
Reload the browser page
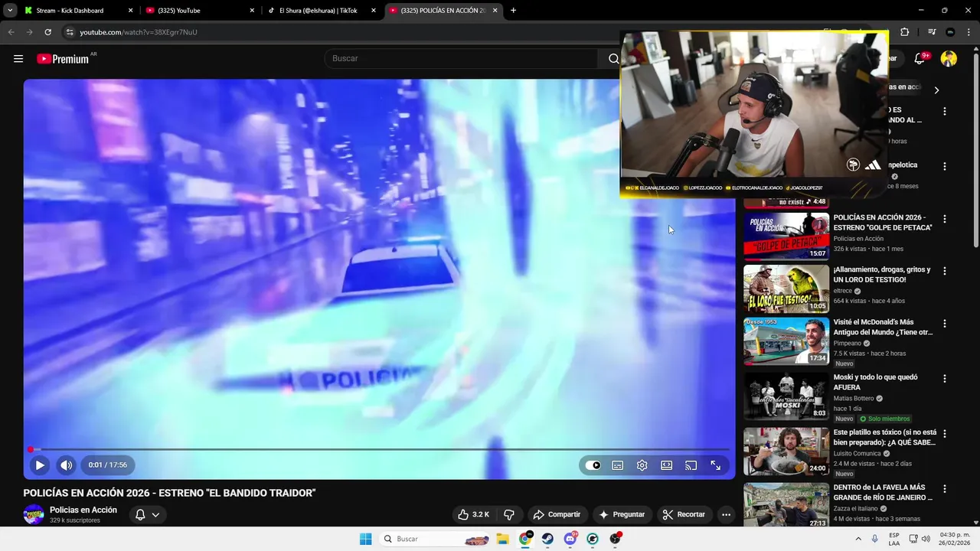(x=47, y=32)
